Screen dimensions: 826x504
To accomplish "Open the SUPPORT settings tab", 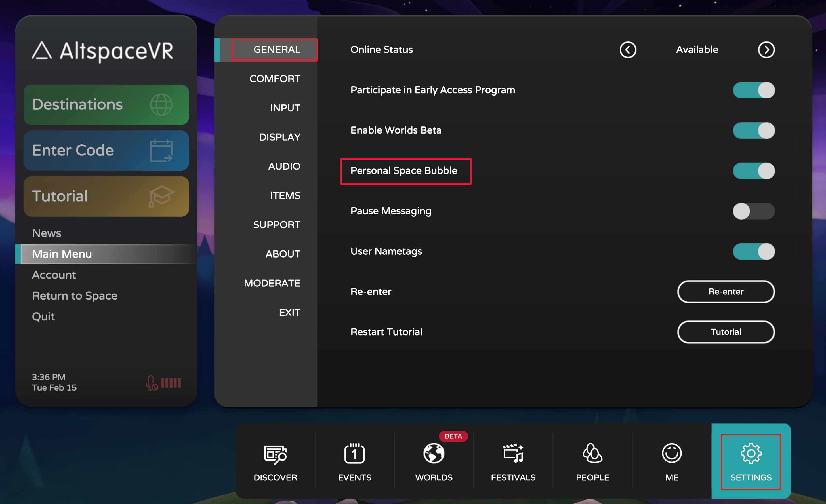I will pos(277,225).
